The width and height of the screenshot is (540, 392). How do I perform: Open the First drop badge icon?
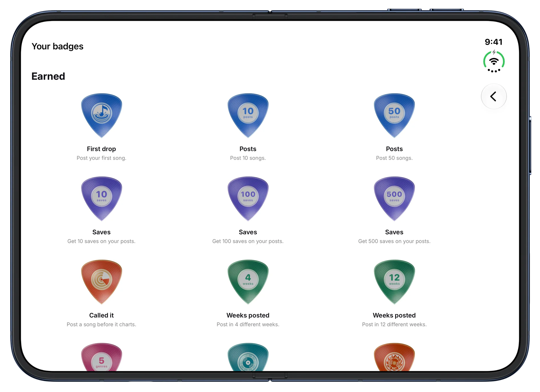point(101,115)
